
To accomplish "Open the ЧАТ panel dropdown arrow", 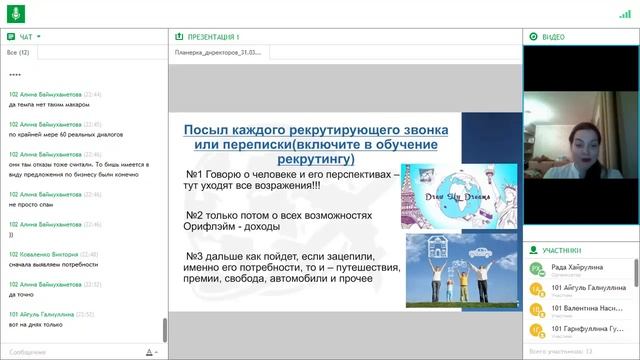I will [x=39, y=37].
